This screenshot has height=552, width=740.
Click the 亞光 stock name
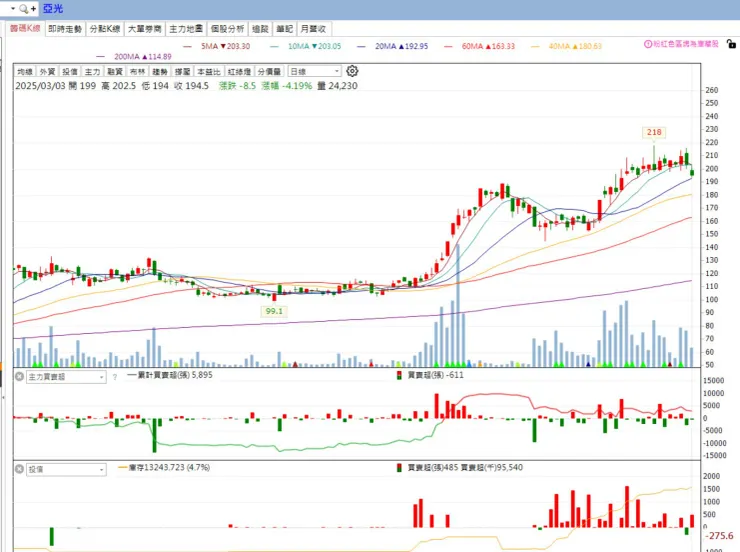pos(52,8)
